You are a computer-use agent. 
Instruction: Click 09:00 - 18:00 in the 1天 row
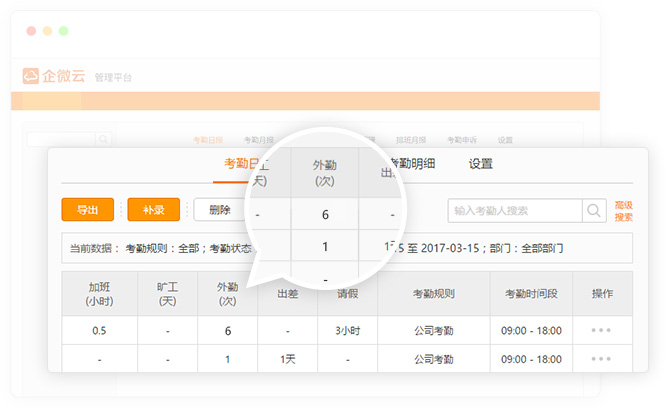pyautogui.click(x=531, y=359)
